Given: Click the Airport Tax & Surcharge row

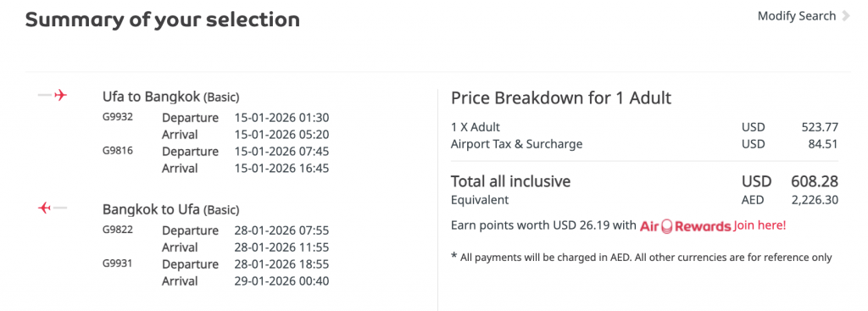Looking at the screenshot, I should (x=645, y=144).
